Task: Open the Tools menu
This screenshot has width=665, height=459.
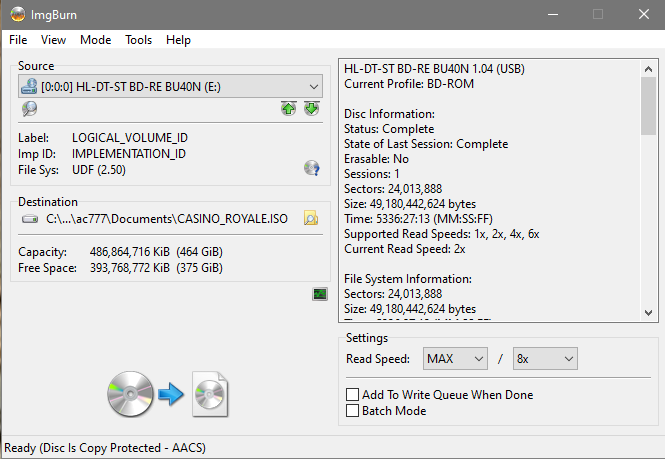Action: click(x=139, y=40)
